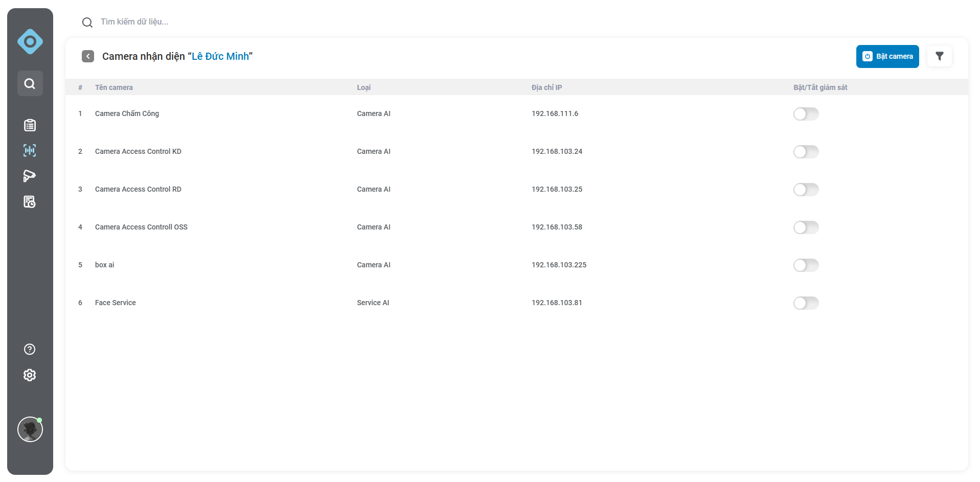This screenshot has height=482, width=980.
Task: Toggle monitoring for Camera Access Control RD
Action: [x=806, y=190]
